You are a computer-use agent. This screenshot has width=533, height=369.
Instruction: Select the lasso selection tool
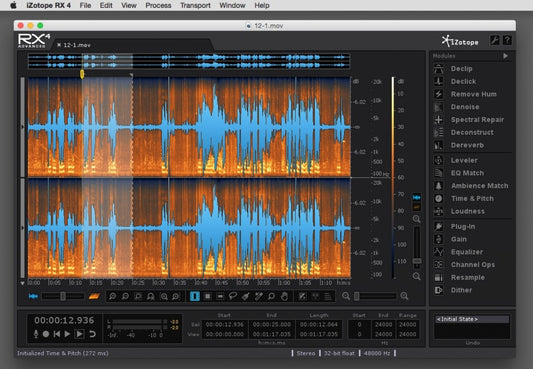(233, 296)
